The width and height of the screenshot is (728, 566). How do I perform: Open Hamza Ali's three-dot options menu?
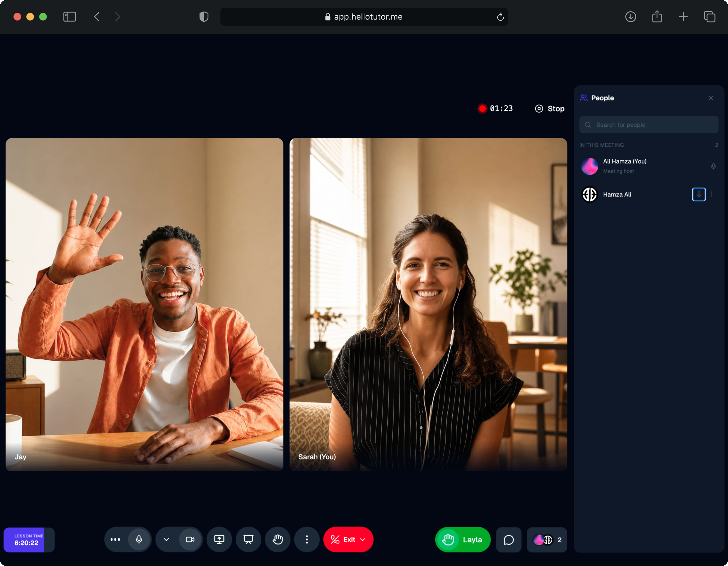click(712, 194)
